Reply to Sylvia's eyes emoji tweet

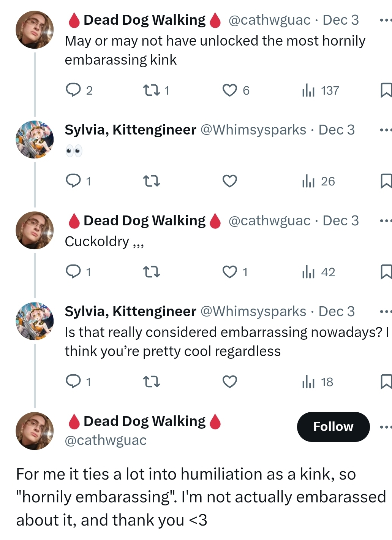73,181
